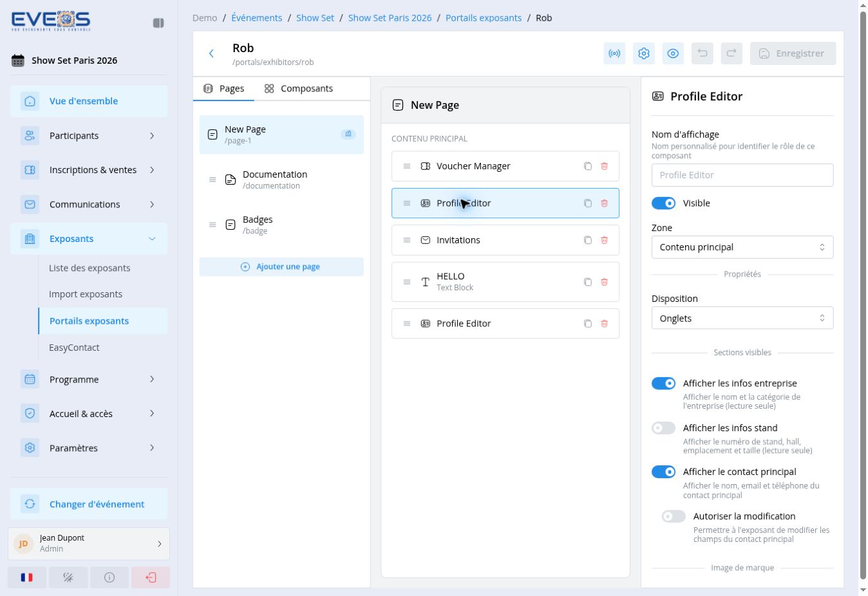Delete the Voucher Manager component

[605, 166]
